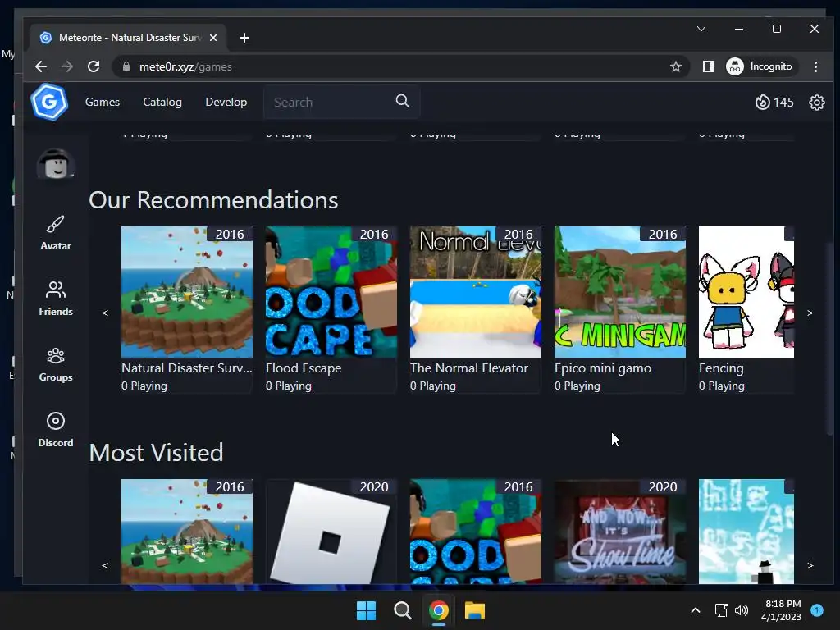
Task: Show hidden system tray icons
Action: 696,610
